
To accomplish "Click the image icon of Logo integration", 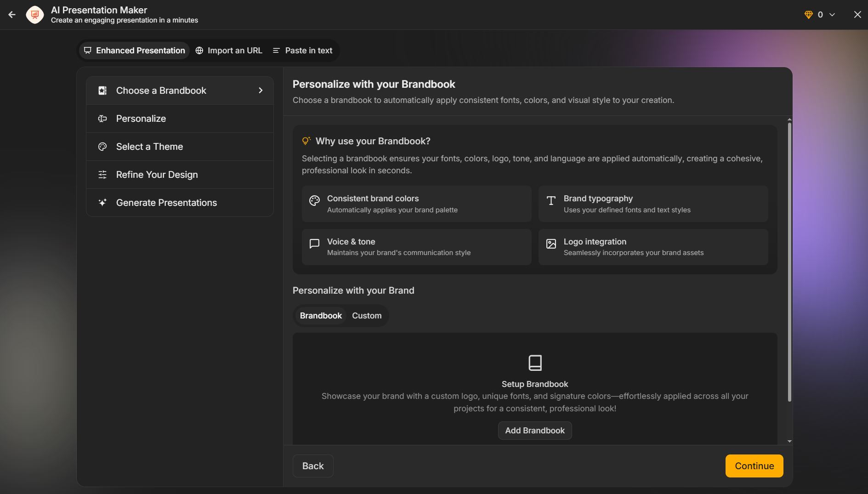I will (x=551, y=244).
